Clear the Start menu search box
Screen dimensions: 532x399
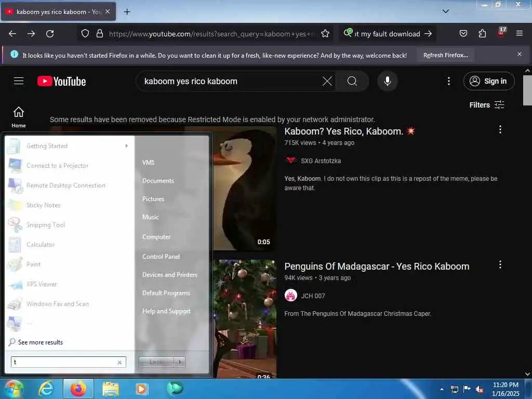(119, 362)
